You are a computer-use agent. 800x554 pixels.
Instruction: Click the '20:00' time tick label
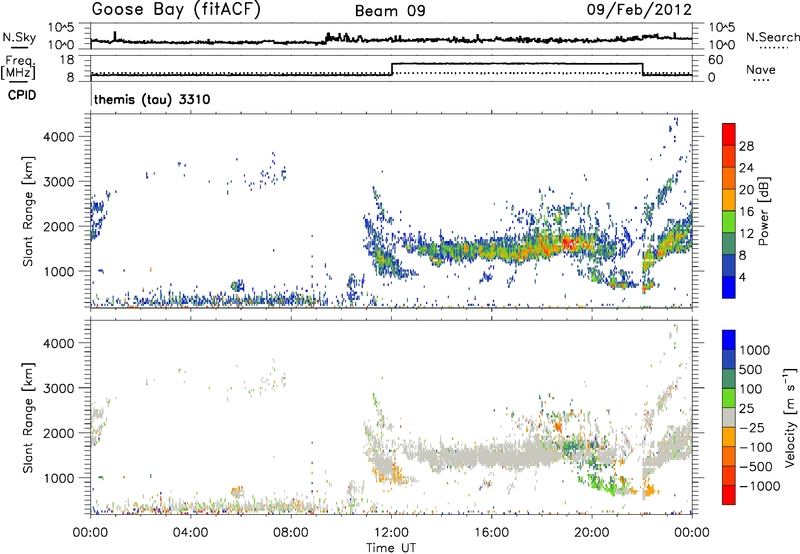coord(592,533)
